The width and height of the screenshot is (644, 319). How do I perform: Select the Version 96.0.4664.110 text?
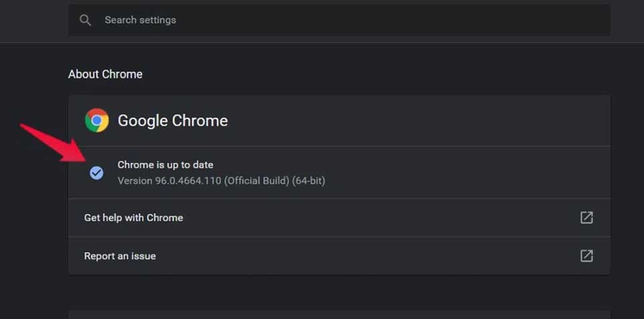coord(169,181)
